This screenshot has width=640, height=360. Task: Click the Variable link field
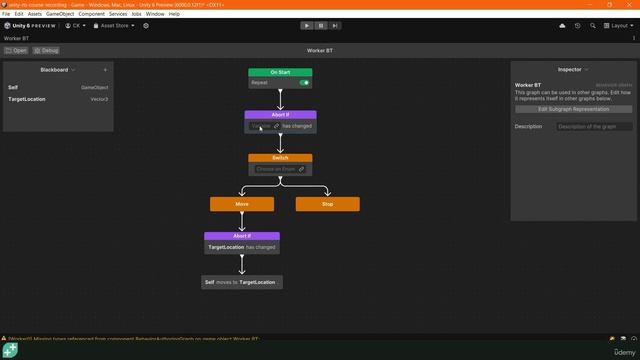265,126
